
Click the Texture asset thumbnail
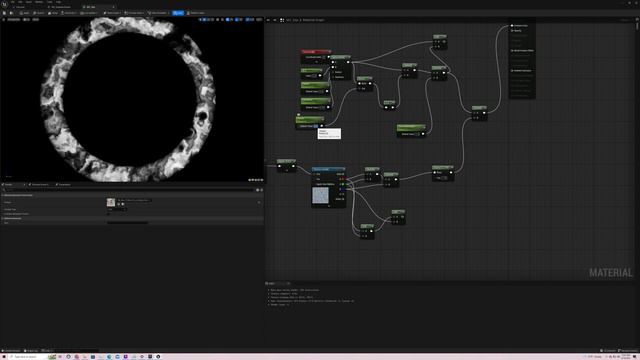click(111, 202)
